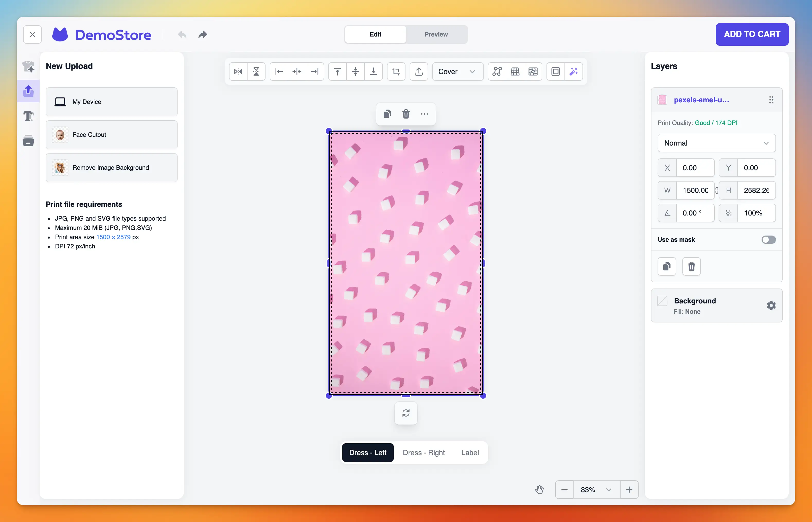Image resolution: width=812 pixels, height=522 pixels.
Task: Align layer to horizontal center
Action: click(297, 71)
